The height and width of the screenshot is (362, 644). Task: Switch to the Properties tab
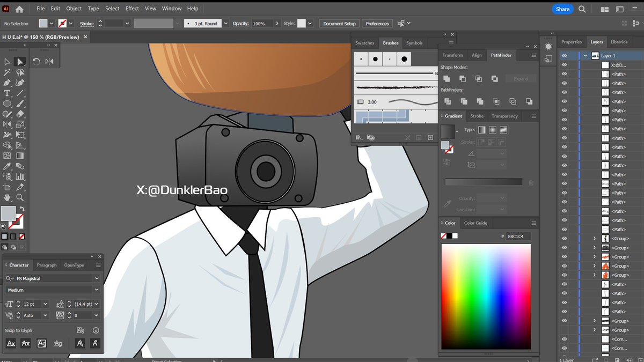572,42
